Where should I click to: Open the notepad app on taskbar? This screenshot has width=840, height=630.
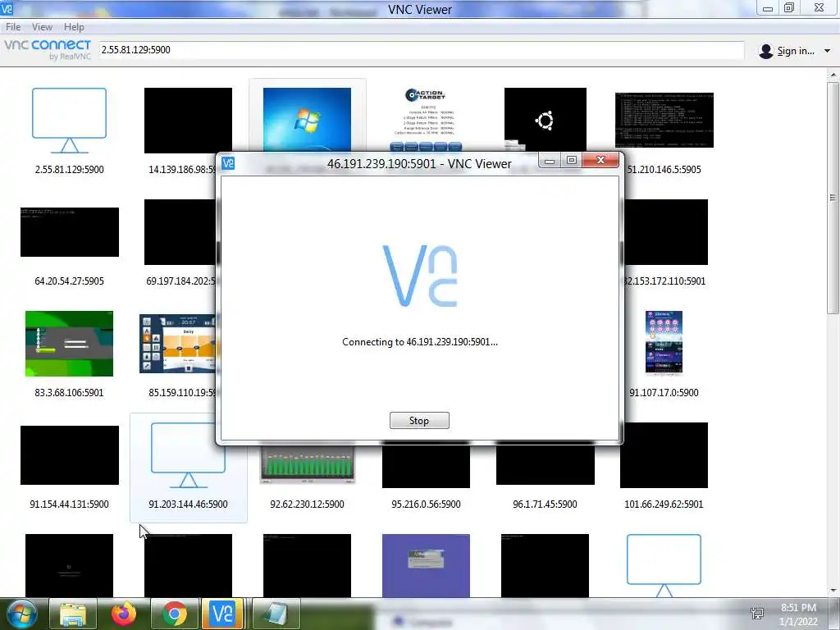tap(276, 614)
